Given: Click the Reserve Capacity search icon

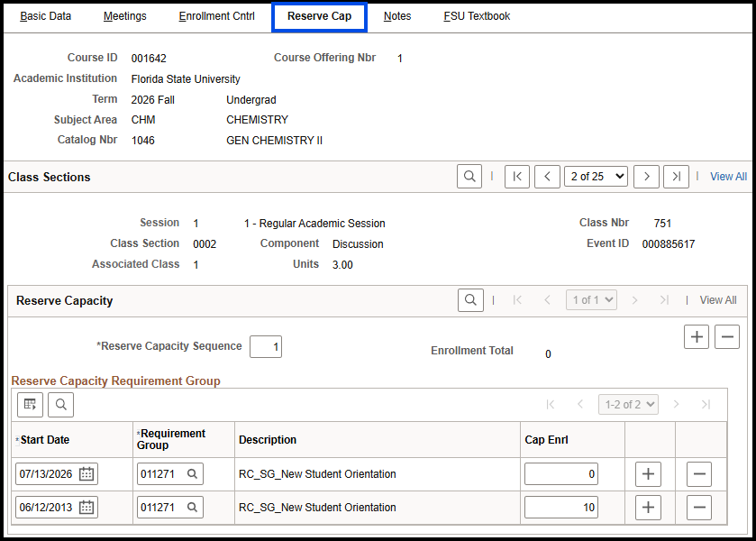Looking at the screenshot, I should 470,300.
